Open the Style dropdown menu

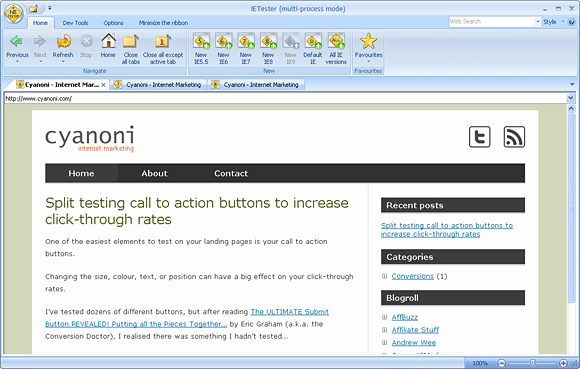[x=553, y=22]
